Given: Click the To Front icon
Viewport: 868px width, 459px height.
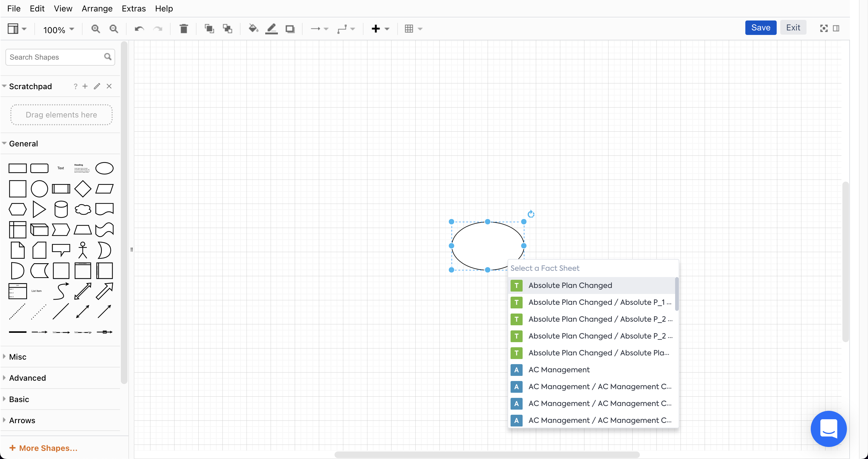Looking at the screenshot, I should pyautogui.click(x=209, y=29).
